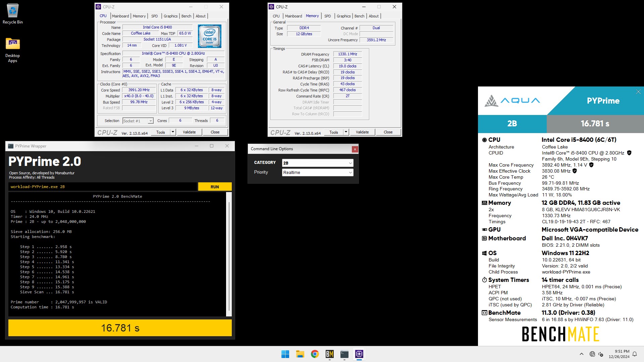Click the network globe tray icon
Image resolution: width=644 pixels, height=362 pixels.
tap(592, 354)
